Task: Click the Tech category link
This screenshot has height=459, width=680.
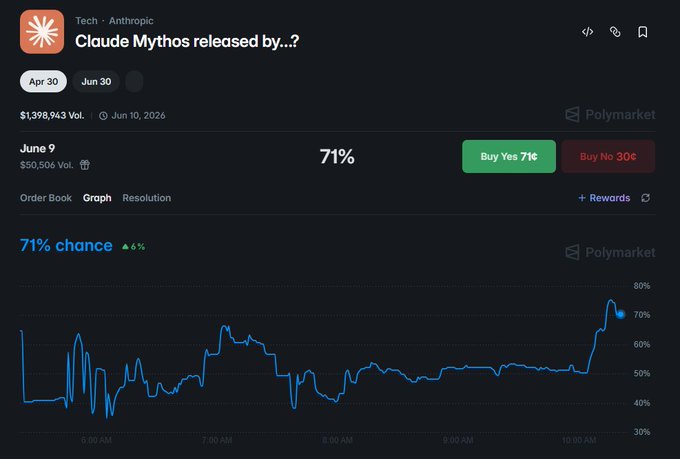Action: coord(86,21)
